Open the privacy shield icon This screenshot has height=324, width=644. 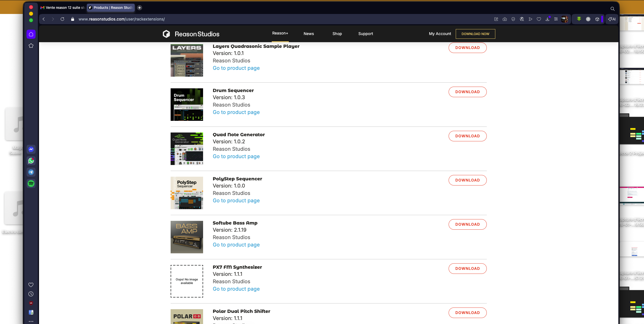click(x=513, y=19)
